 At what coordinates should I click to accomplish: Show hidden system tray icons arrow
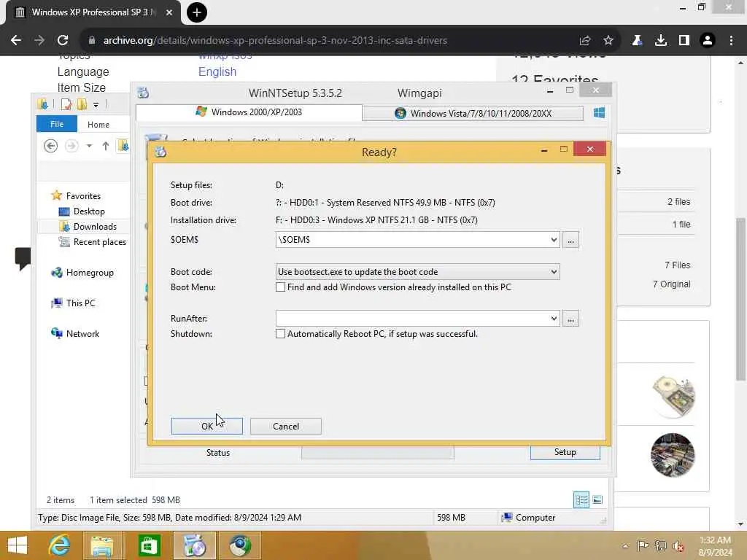625,545
